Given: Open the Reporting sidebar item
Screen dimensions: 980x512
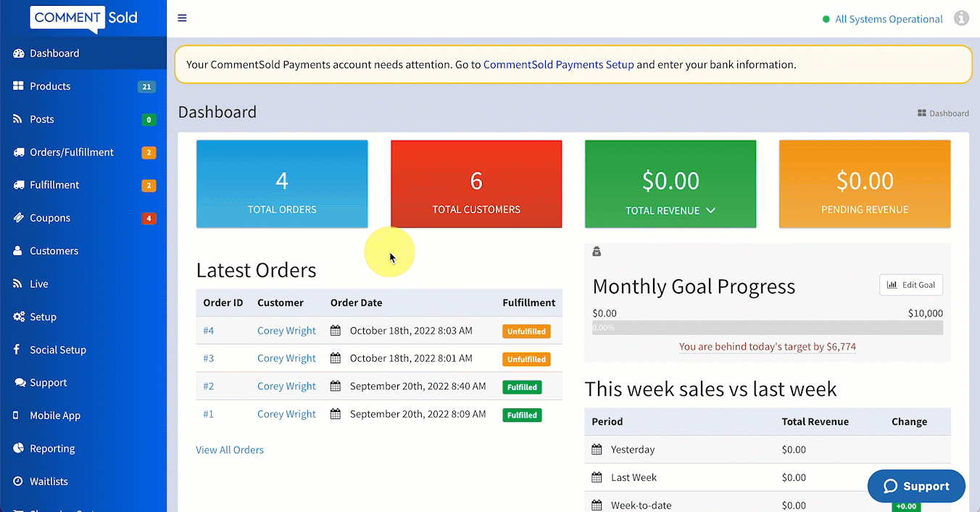Looking at the screenshot, I should [52, 449].
